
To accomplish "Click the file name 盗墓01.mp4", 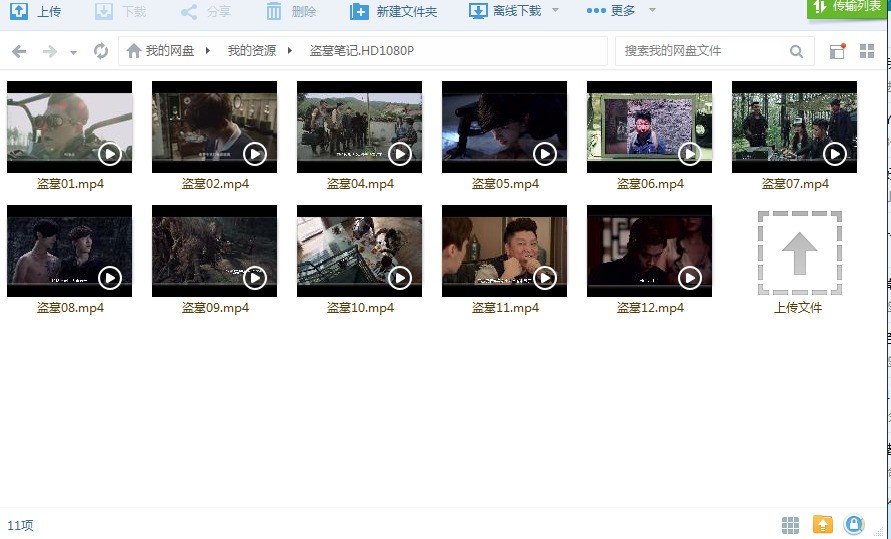I will (x=70, y=183).
